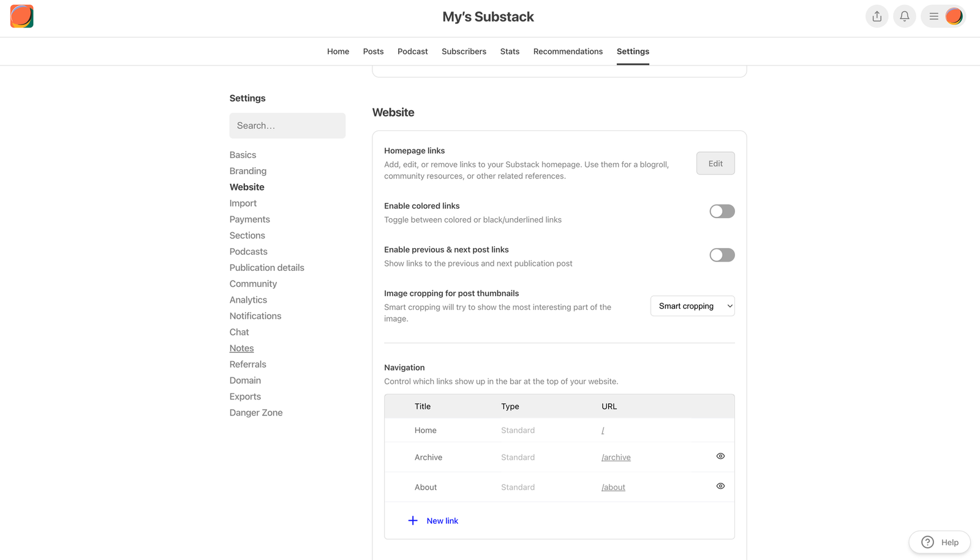Screen dimensions: 980x560
Task: Click the Edit button for Homepage links
Action: 715,163
